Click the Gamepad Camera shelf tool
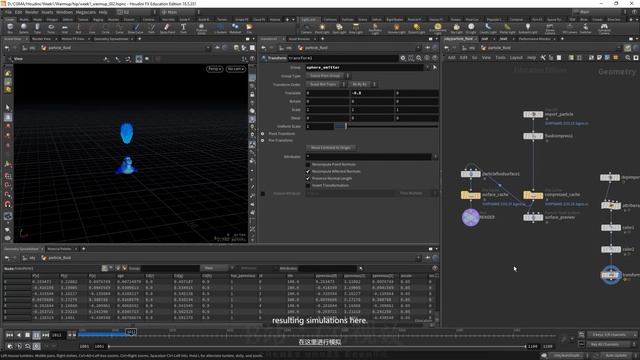The width and height of the screenshot is (640, 360). coord(604,29)
